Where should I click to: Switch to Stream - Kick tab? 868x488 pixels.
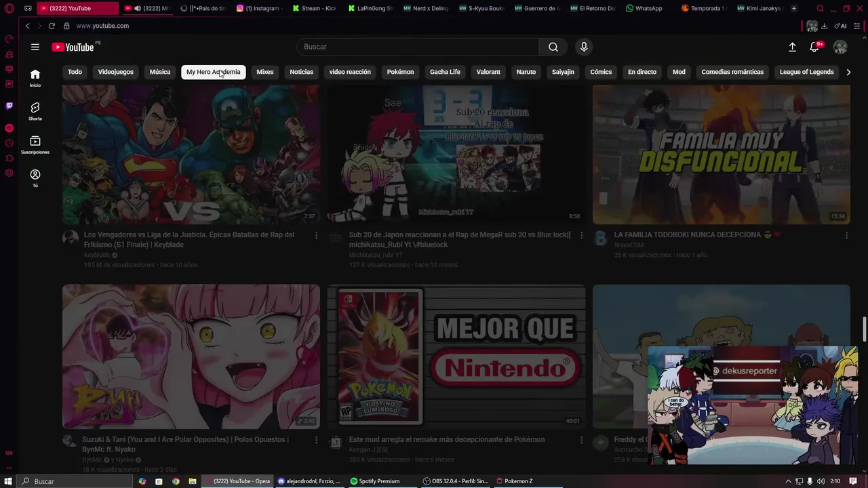(314, 9)
